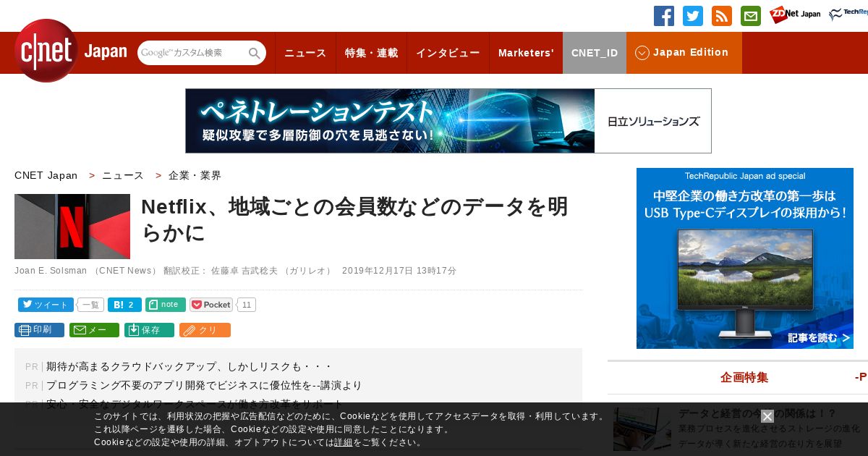Tweet this article with ツイート button

coord(46,305)
